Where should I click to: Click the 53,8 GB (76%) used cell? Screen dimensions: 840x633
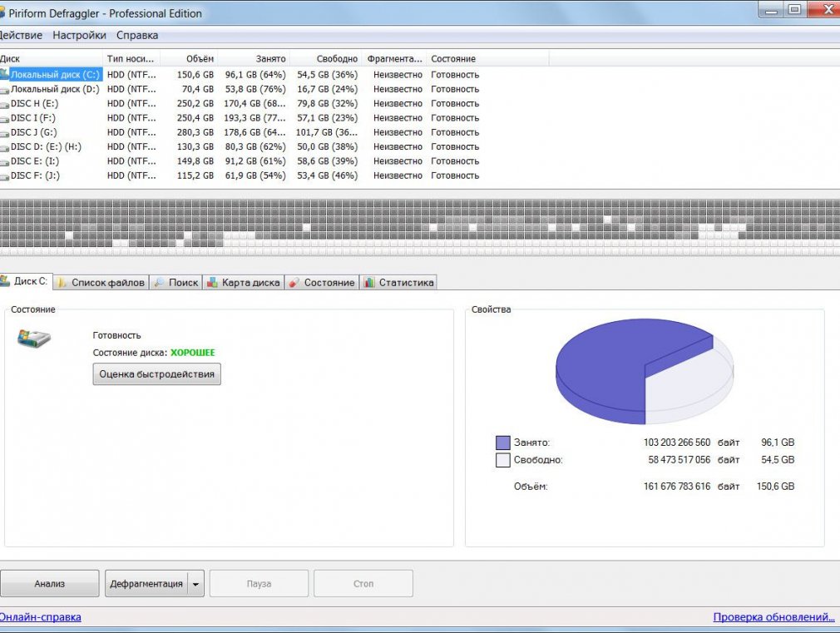tap(255, 89)
